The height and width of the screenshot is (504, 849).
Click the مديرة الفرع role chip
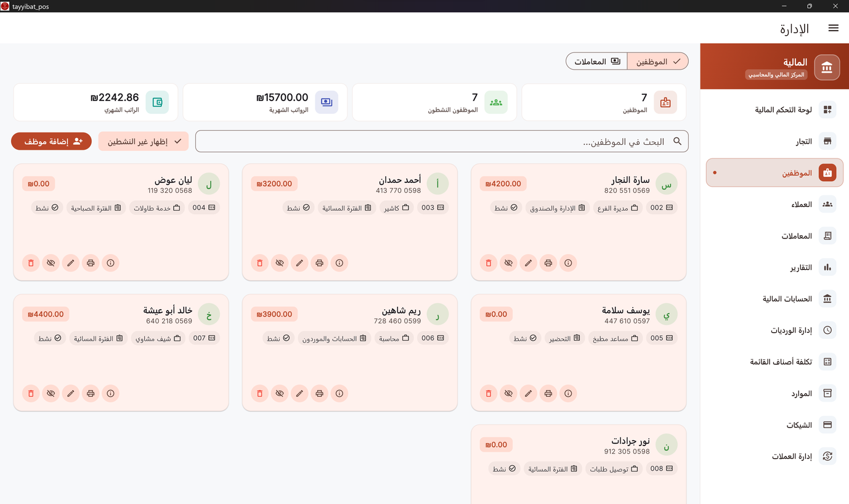[x=617, y=208]
